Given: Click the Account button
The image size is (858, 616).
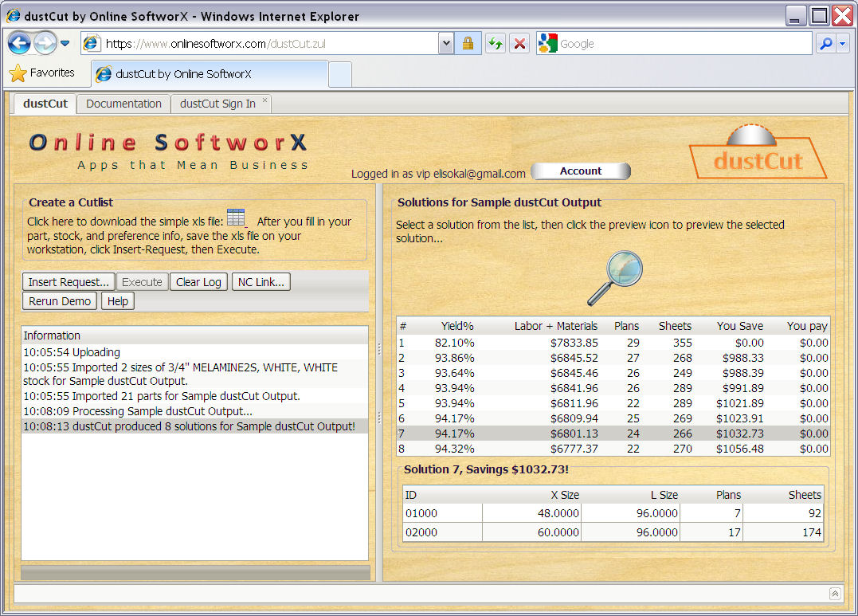Looking at the screenshot, I should click(581, 171).
